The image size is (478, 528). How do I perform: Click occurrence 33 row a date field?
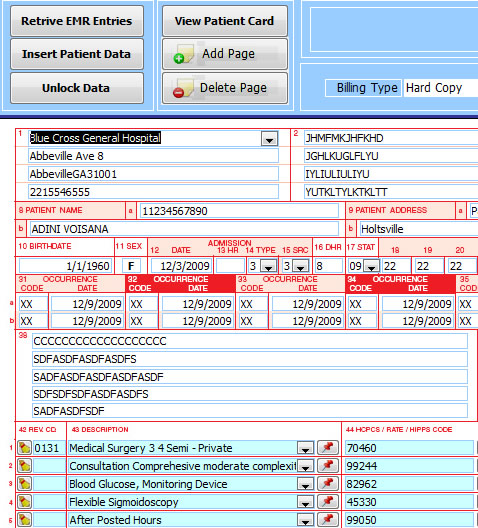point(307,304)
